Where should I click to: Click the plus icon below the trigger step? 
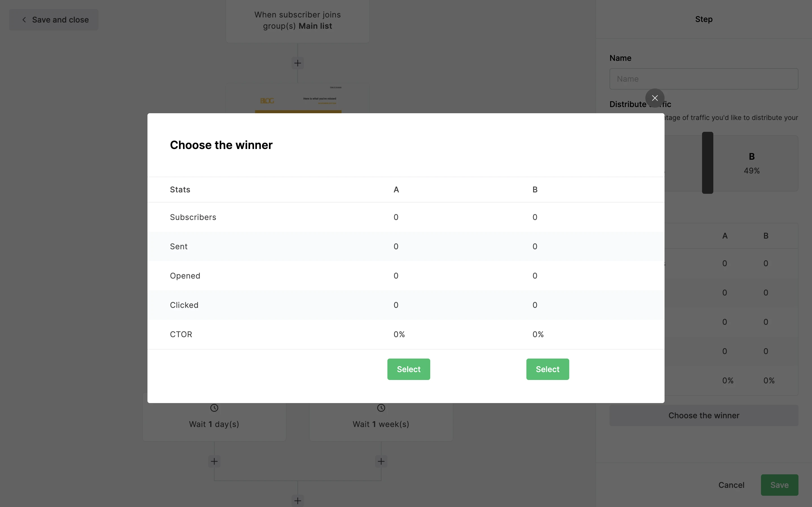tap(298, 63)
